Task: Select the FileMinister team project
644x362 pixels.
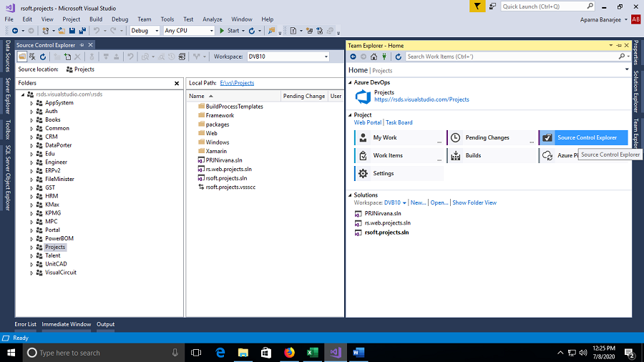Action: [x=59, y=179]
